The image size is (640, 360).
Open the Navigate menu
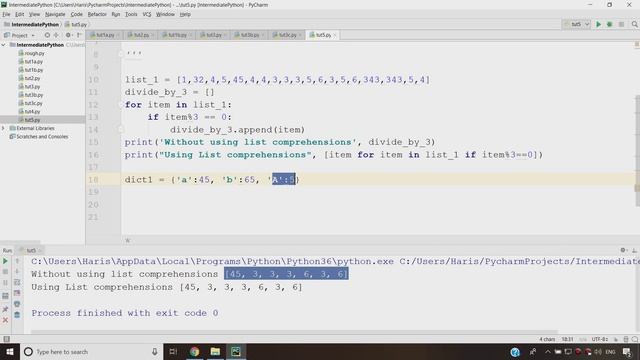tap(55, 14)
